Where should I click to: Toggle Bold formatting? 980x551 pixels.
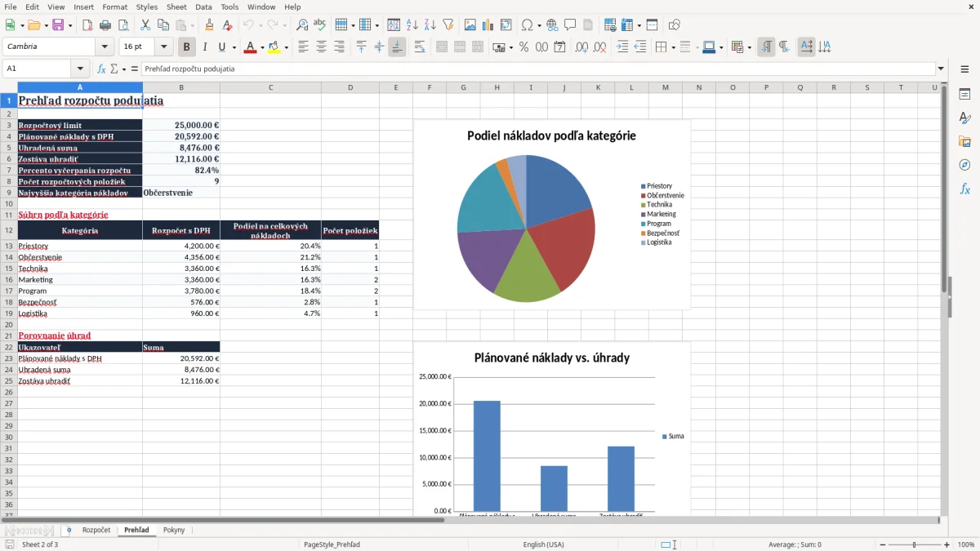pos(186,47)
